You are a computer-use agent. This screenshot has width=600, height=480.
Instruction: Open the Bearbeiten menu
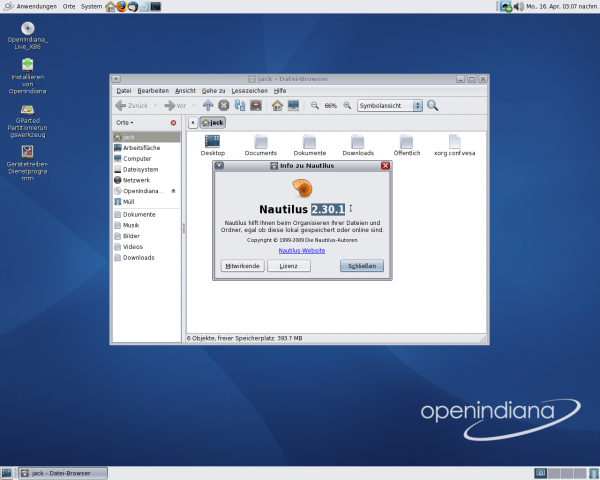153,91
